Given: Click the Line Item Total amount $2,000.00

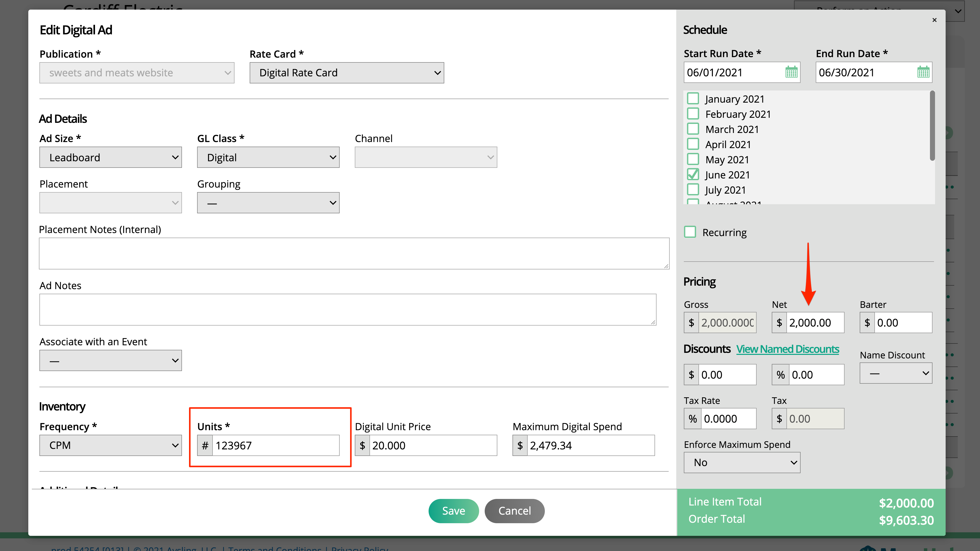Looking at the screenshot, I should tap(906, 503).
